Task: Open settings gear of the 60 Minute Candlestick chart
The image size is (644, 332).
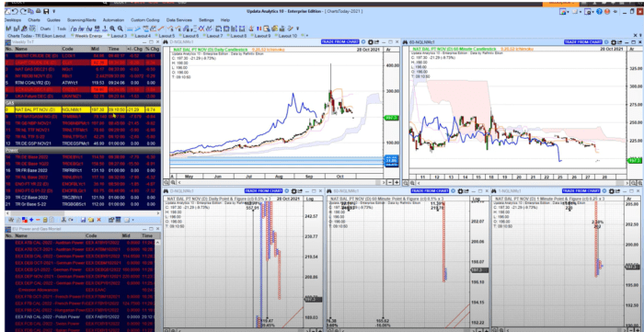Action: click(614, 42)
